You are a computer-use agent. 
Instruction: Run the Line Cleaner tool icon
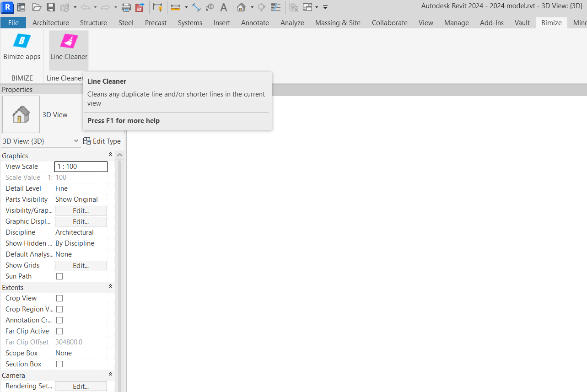coord(69,41)
